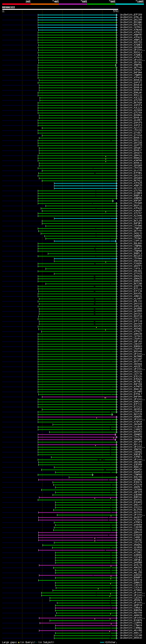
Task: Select label UniRef100_C0PF33
Action: [x=131, y=241]
